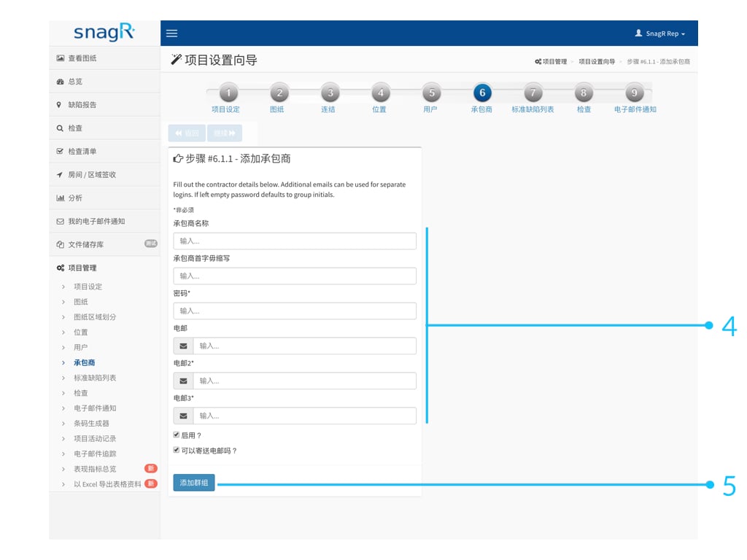Go to wizard step 5 用户
747x560 pixels.
432,93
